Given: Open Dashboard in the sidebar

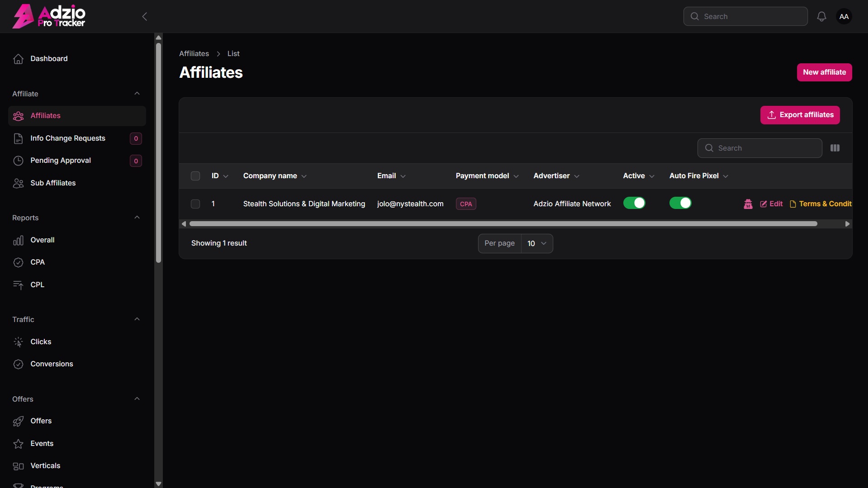Looking at the screenshot, I should (77, 59).
